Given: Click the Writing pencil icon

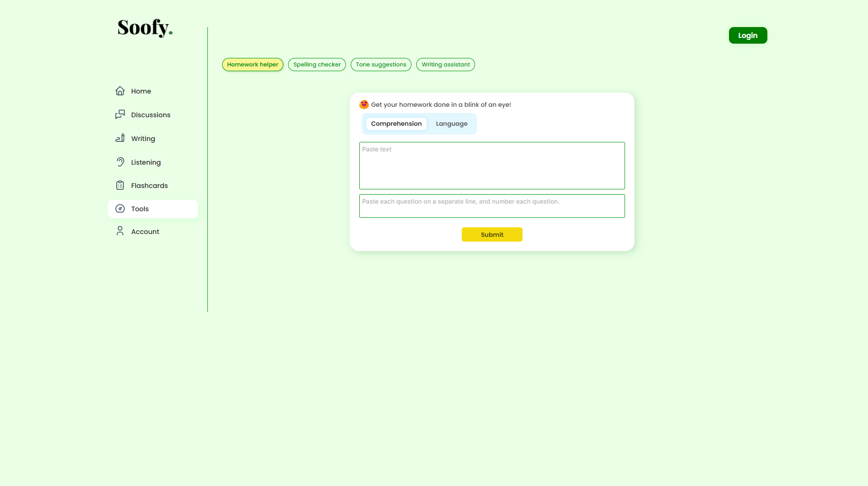Looking at the screenshot, I should pyautogui.click(x=120, y=138).
